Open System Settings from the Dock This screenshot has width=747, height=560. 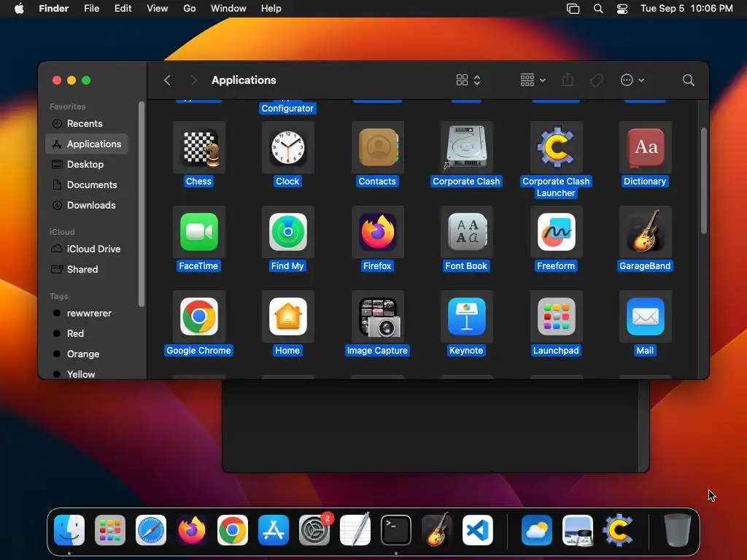pos(314,530)
